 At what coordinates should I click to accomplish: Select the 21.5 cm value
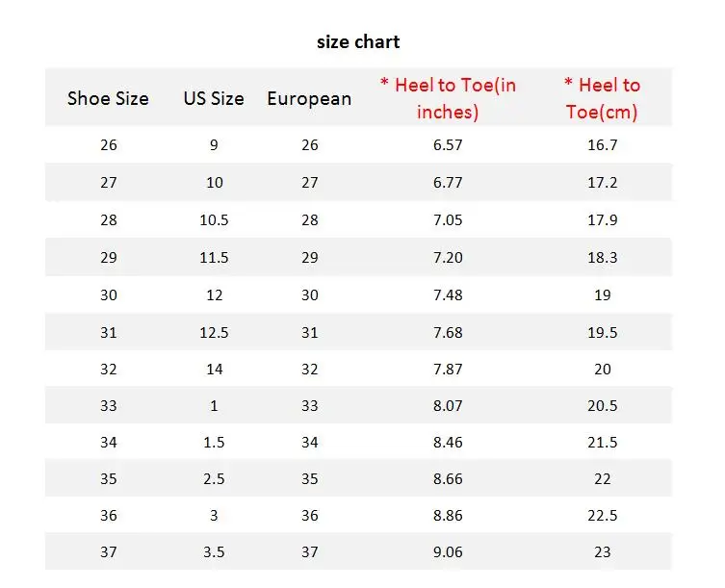[603, 443]
